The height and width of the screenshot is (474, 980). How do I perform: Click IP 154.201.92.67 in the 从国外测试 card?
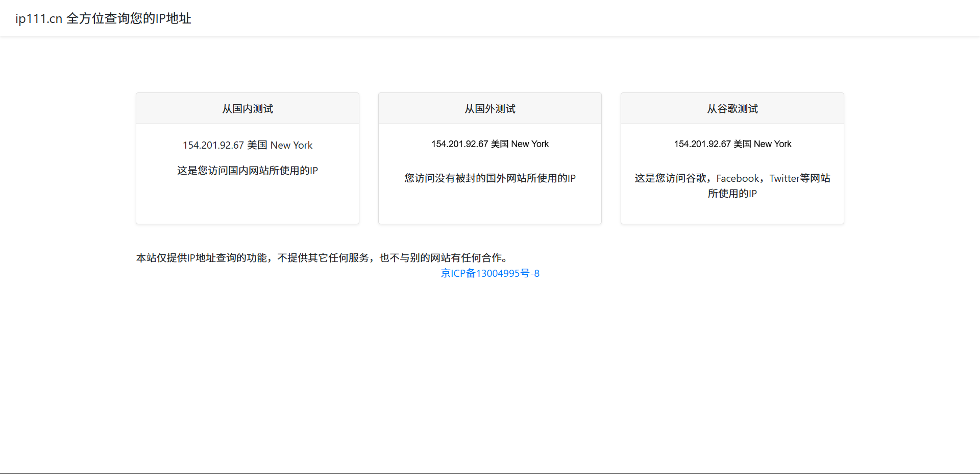coord(460,144)
